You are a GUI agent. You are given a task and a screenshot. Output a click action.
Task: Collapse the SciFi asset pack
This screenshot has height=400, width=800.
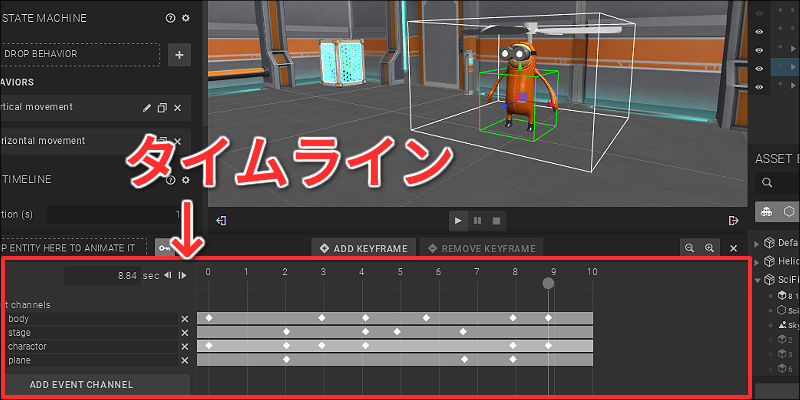tap(757, 280)
